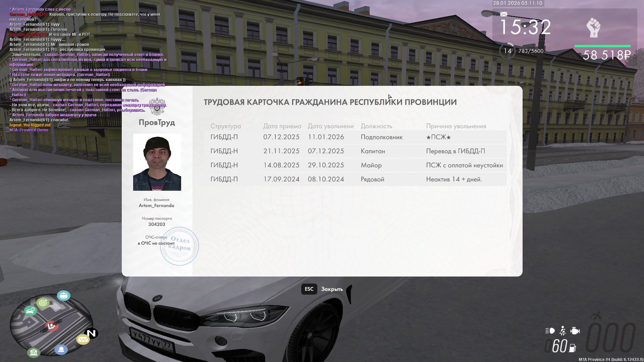
Task: Click the seatbelt indicator icon
Action: point(563,331)
